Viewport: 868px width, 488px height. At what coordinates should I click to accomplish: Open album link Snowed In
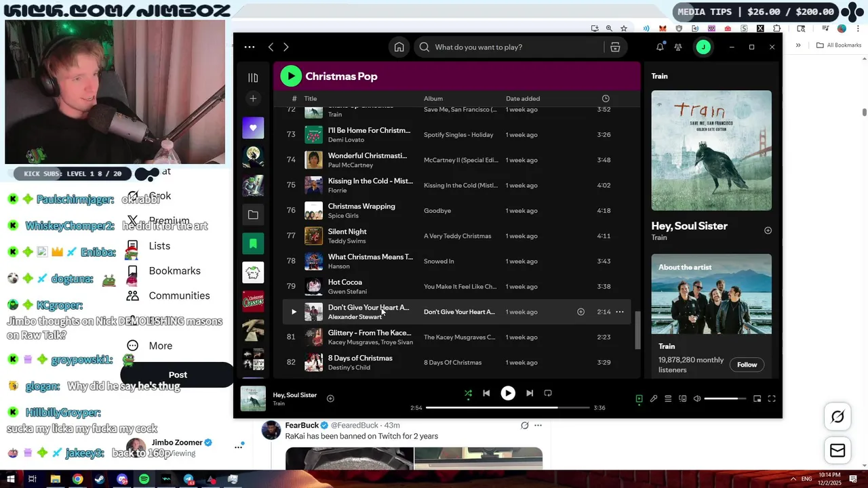point(439,261)
